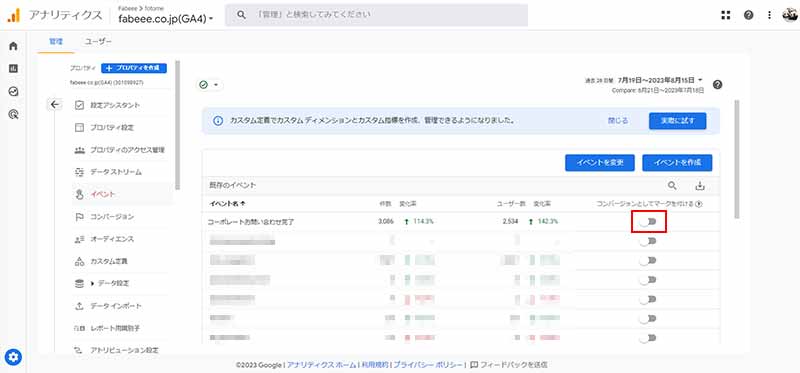Open the fabeee.co.jp(GA4) property selector
Image resolution: width=800 pixels, height=373 pixels.
point(166,19)
